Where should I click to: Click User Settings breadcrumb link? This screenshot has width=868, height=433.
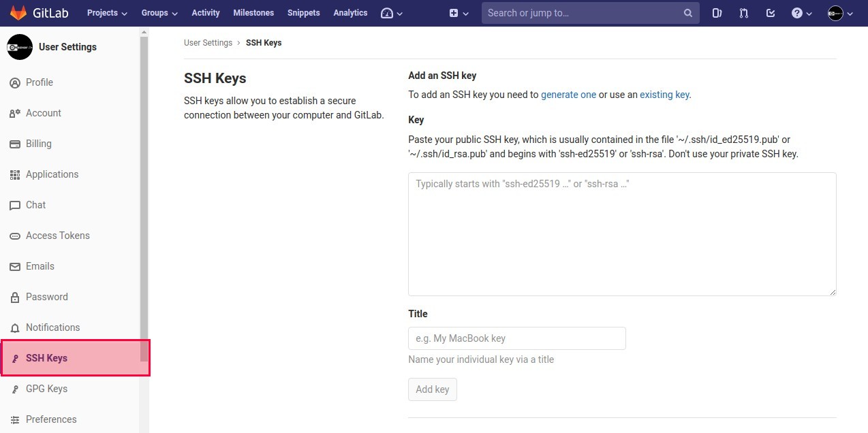click(x=208, y=42)
